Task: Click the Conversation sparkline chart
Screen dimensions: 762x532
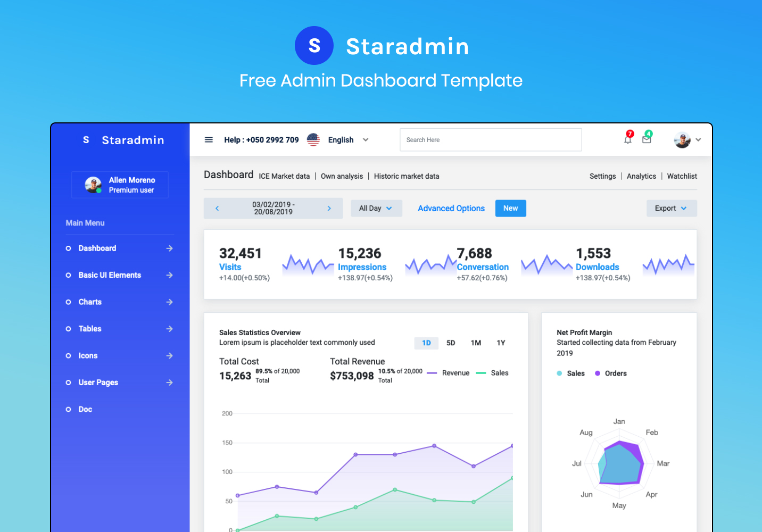Action: pyautogui.click(x=546, y=264)
